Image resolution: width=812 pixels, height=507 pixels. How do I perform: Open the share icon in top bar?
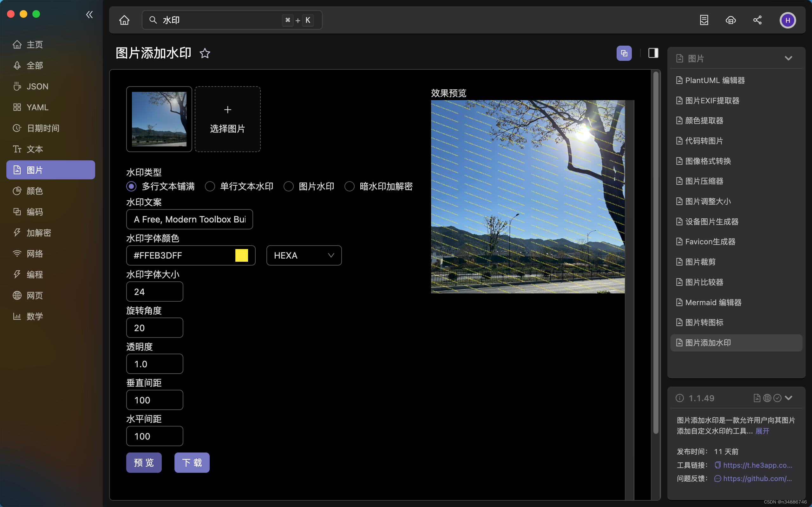click(757, 20)
